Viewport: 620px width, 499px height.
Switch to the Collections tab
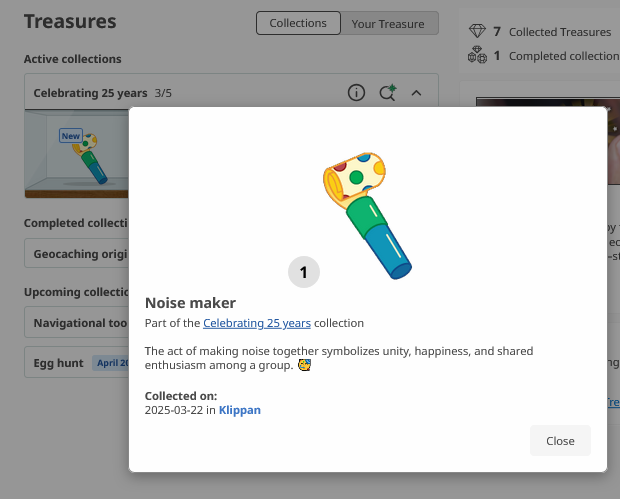(298, 23)
